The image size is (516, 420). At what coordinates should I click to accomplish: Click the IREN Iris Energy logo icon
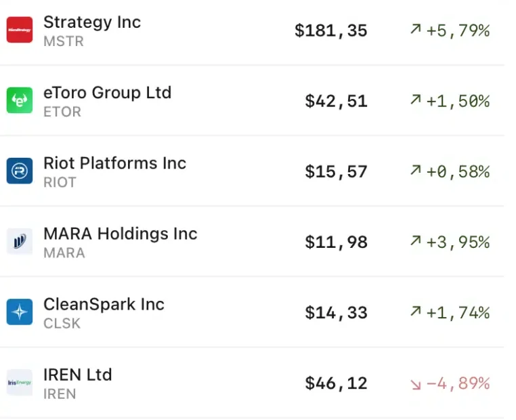[20, 383]
